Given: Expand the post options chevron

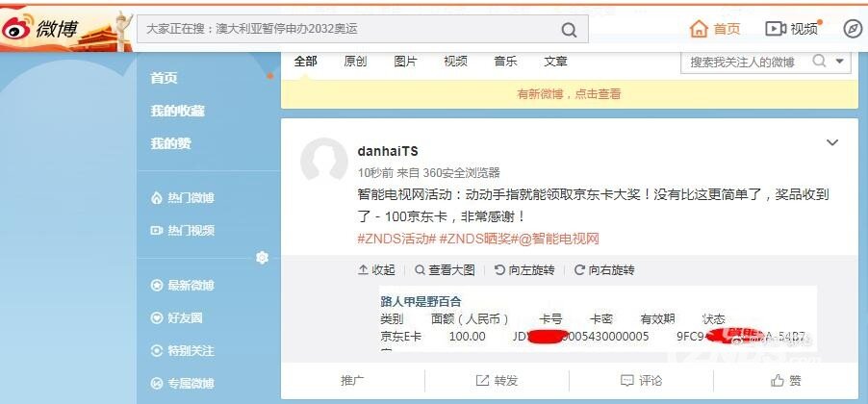Looking at the screenshot, I should click(x=832, y=142).
